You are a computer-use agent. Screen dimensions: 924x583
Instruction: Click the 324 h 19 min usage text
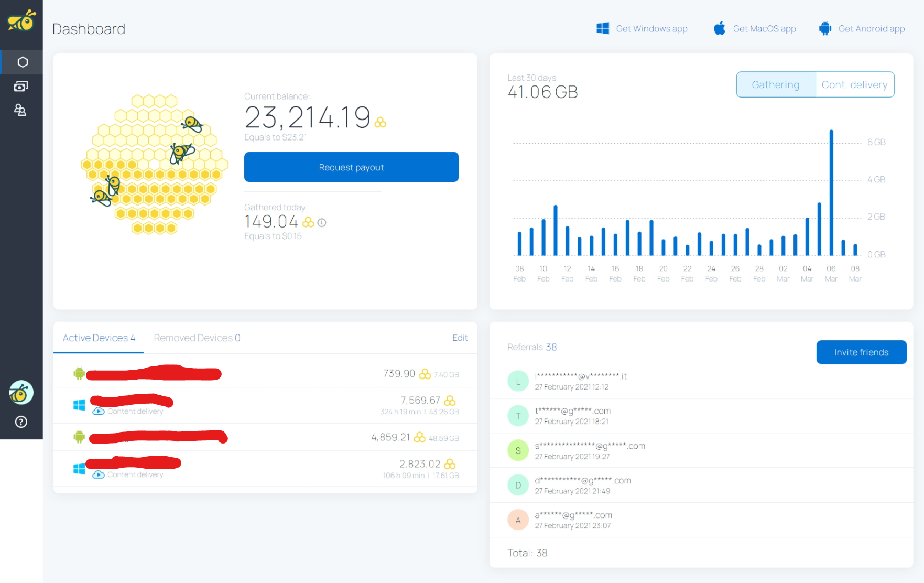pyautogui.click(x=401, y=412)
